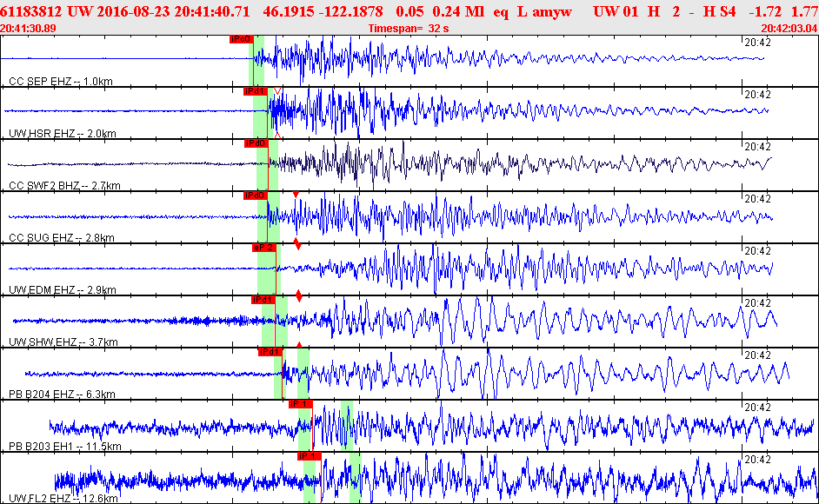Select the eP 2 pick flag on EDM trace

[263, 248]
